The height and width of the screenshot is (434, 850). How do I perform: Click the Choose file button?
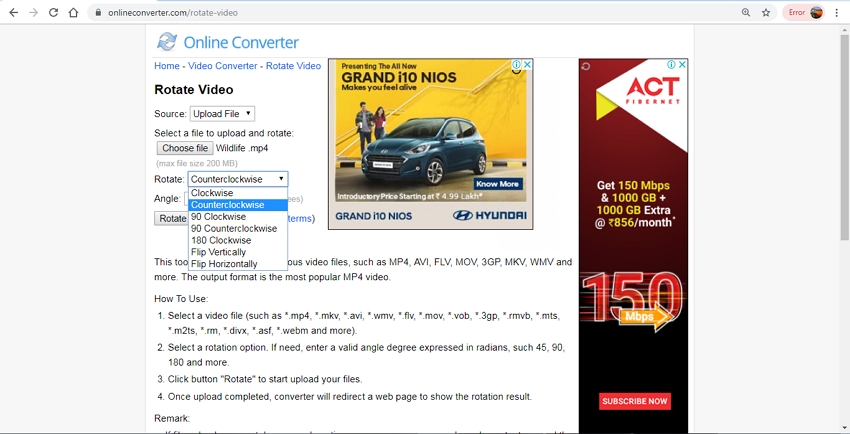tap(184, 148)
